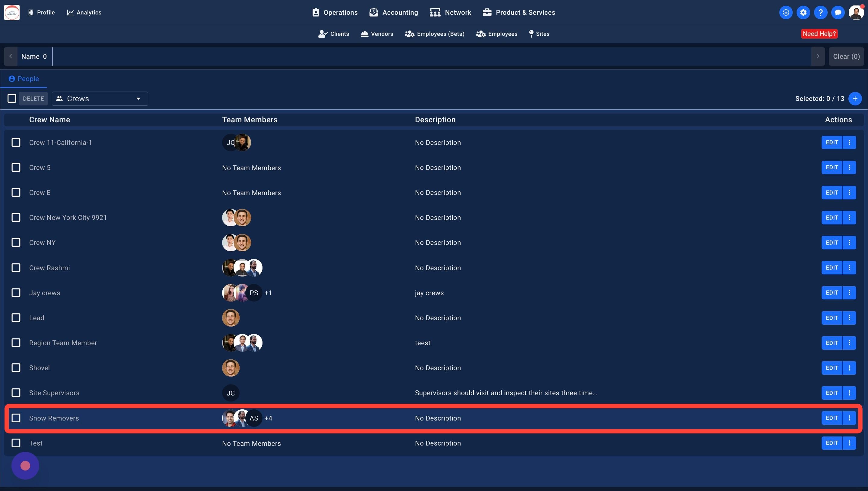Open three-dot menu for Crew 5

[849, 167]
